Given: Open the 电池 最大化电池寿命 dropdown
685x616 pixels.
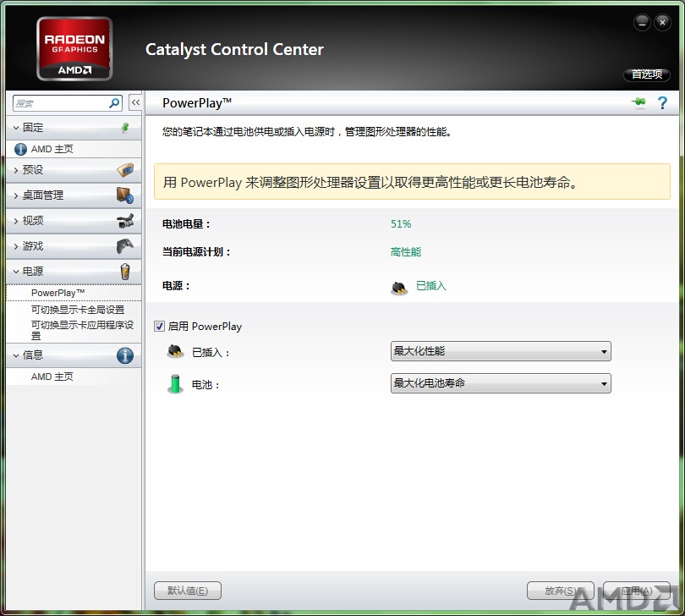Looking at the screenshot, I should [x=501, y=383].
